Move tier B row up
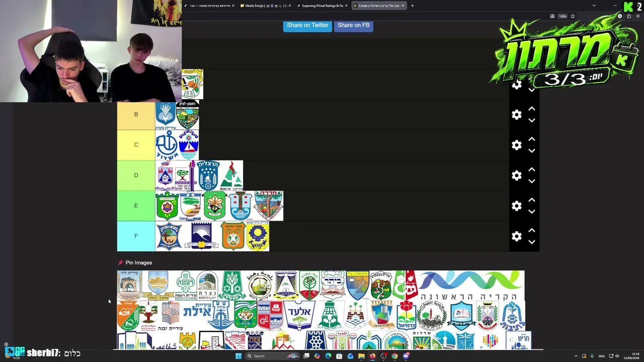The image size is (644, 362). pyautogui.click(x=532, y=109)
